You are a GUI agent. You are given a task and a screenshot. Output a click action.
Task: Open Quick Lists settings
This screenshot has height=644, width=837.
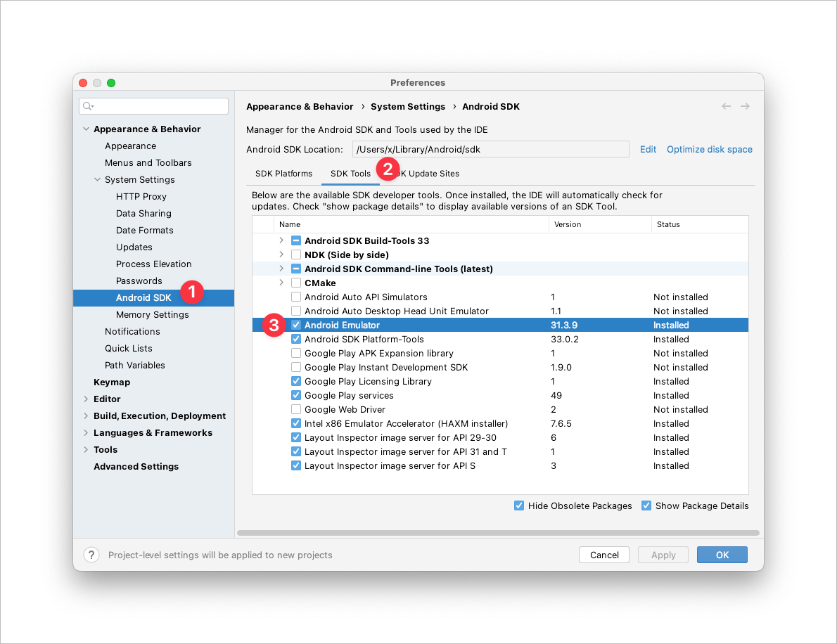click(129, 349)
